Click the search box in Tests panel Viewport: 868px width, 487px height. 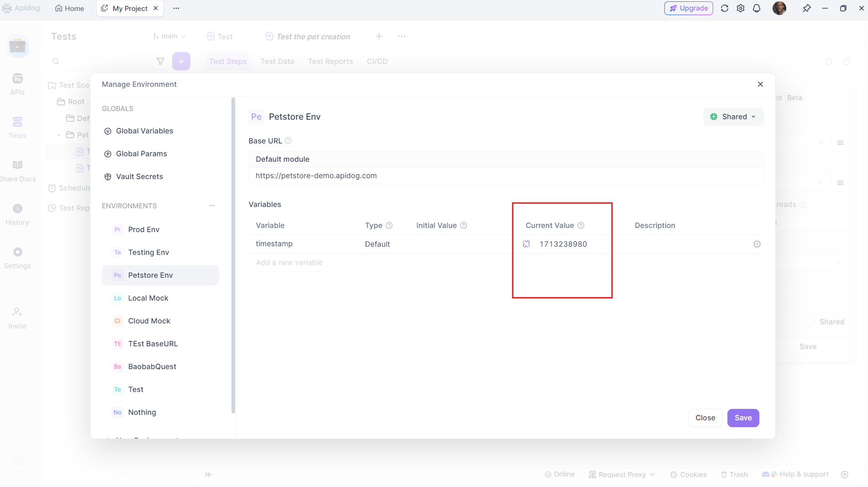[98, 61]
